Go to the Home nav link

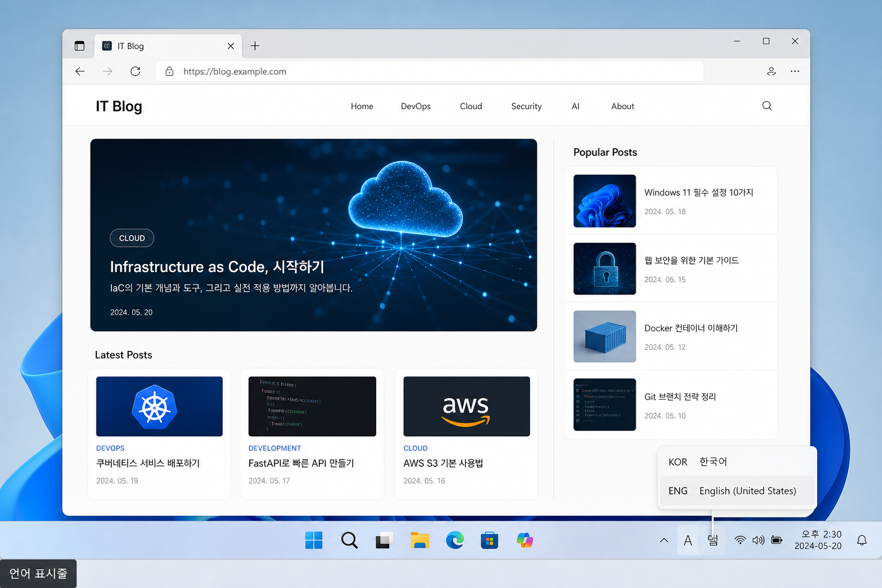click(362, 106)
